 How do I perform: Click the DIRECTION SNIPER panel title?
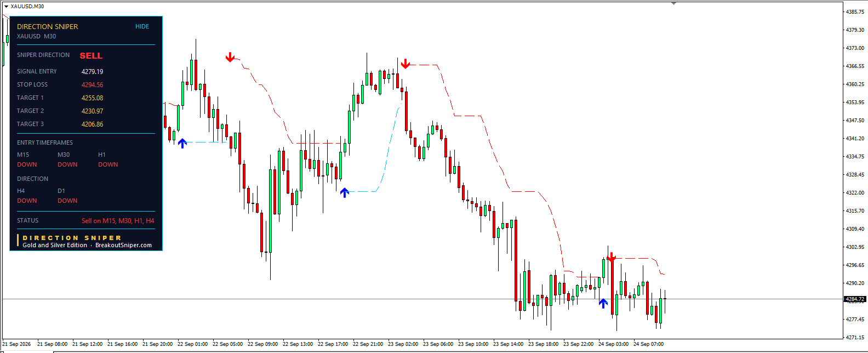click(47, 26)
